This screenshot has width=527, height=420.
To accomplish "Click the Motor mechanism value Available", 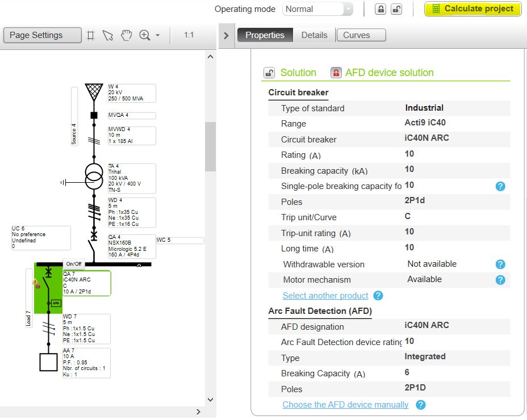I will (424, 279).
